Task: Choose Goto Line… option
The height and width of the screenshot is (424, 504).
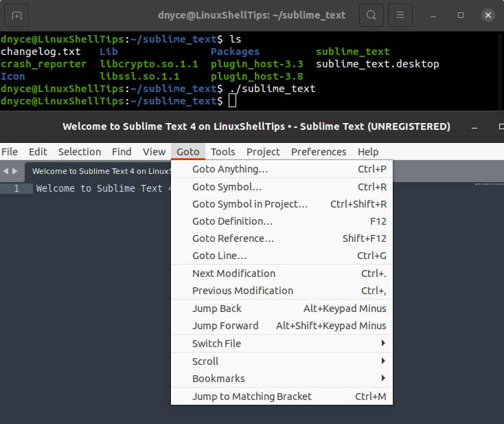Action: point(282,256)
